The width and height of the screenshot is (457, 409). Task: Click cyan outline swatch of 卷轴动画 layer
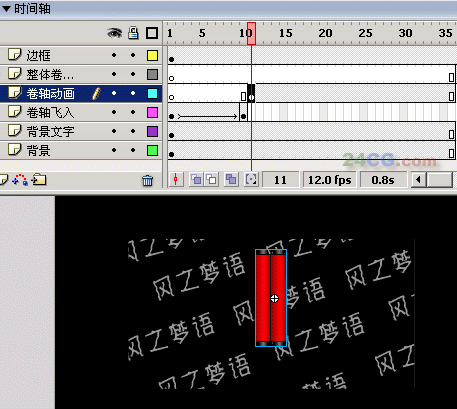click(152, 93)
